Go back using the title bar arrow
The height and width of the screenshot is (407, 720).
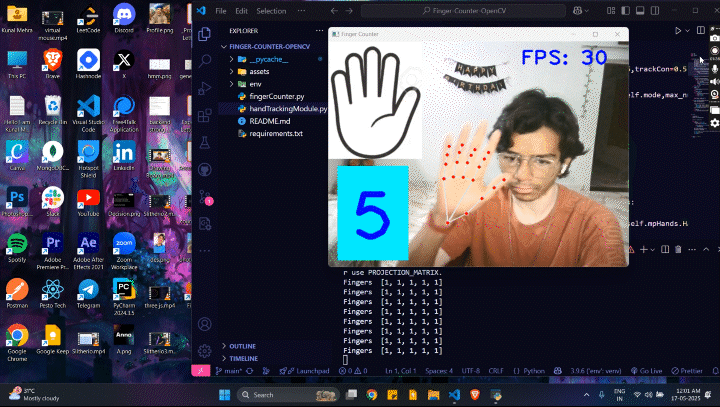(334, 11)
